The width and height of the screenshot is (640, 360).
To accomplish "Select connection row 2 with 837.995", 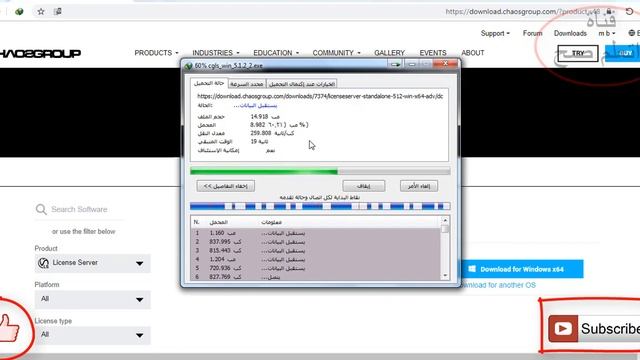I will click(316, 242).
